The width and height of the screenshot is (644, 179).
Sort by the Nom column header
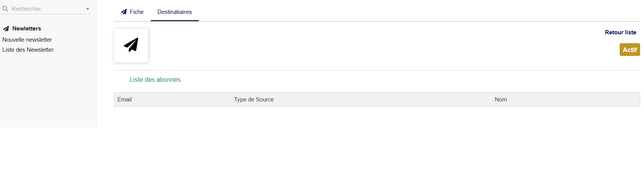(x=501, y=100)
